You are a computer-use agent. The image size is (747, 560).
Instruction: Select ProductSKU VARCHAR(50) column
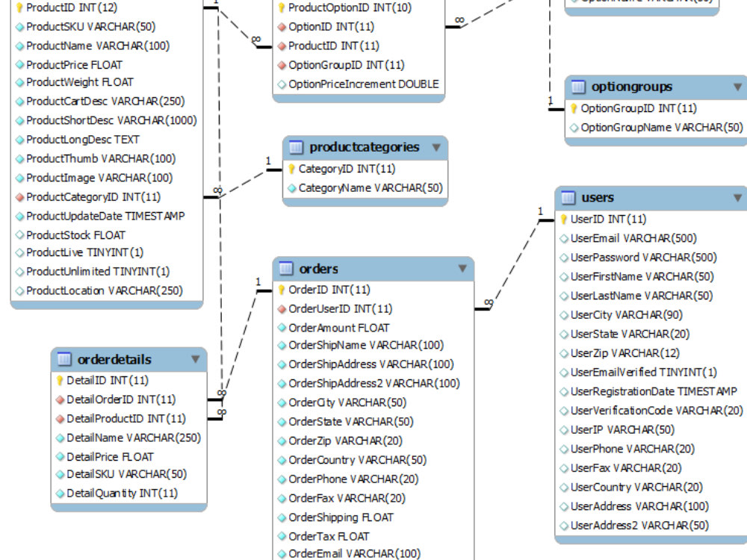coord(91,27)
